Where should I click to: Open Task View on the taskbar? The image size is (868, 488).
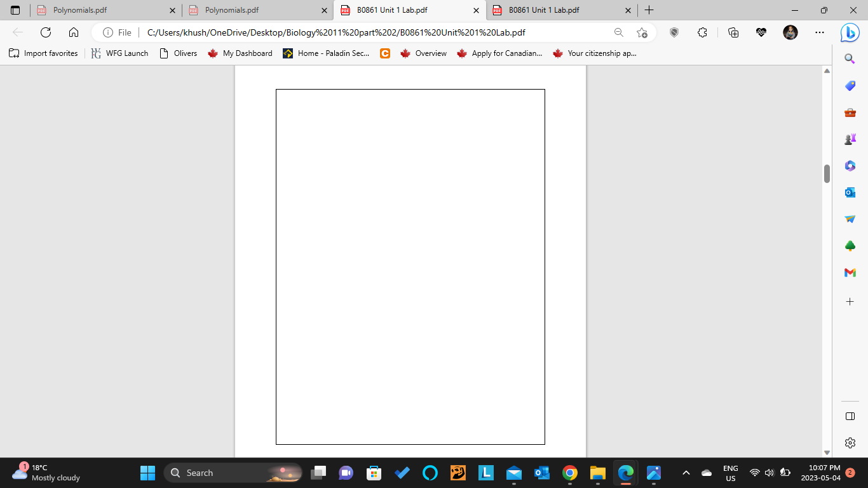point(318,473)
